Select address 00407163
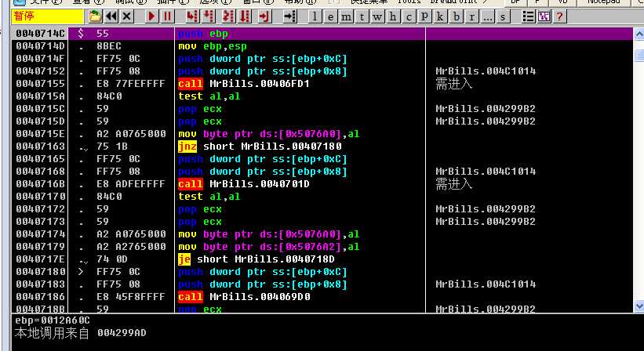The height and width of the screenshot is (351, 644). [x=40, y=147]
